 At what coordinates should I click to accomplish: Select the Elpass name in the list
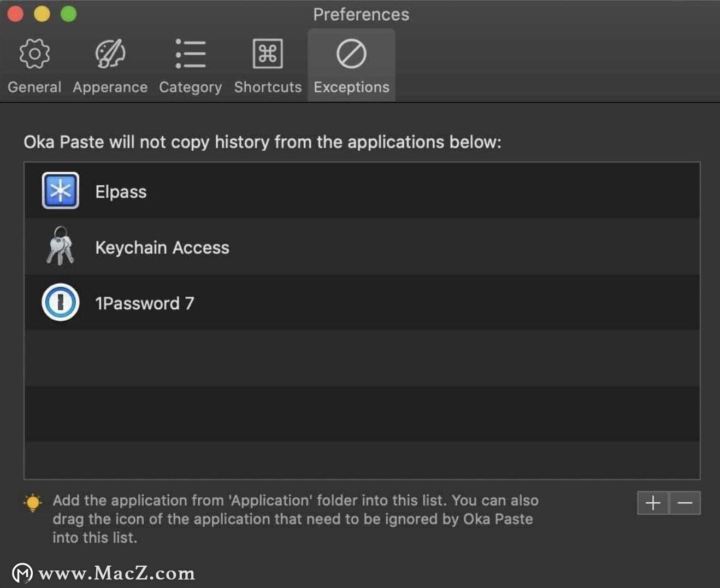[x=121, y=192]
